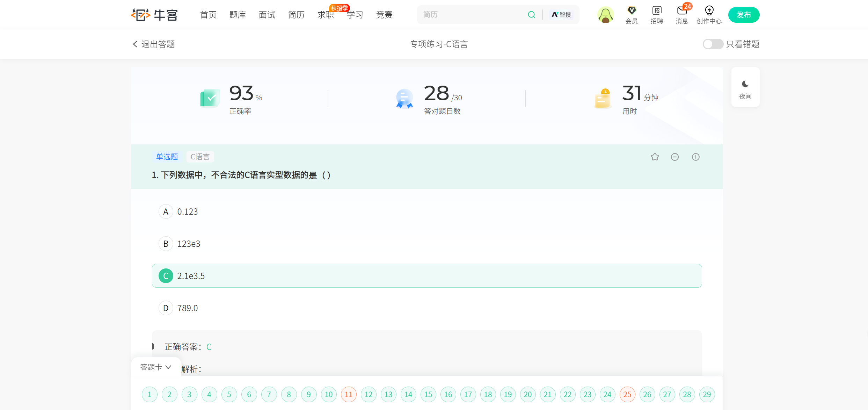Jump to wrong question 11
Viewport: 868px width, 410px height.
tap(349, 394)
